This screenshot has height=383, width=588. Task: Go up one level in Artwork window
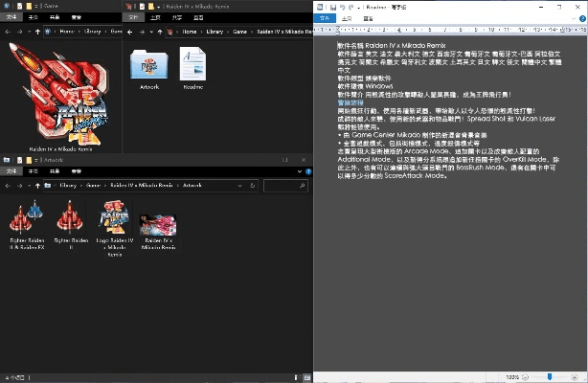pyautogui.click(x=37, y=186)
